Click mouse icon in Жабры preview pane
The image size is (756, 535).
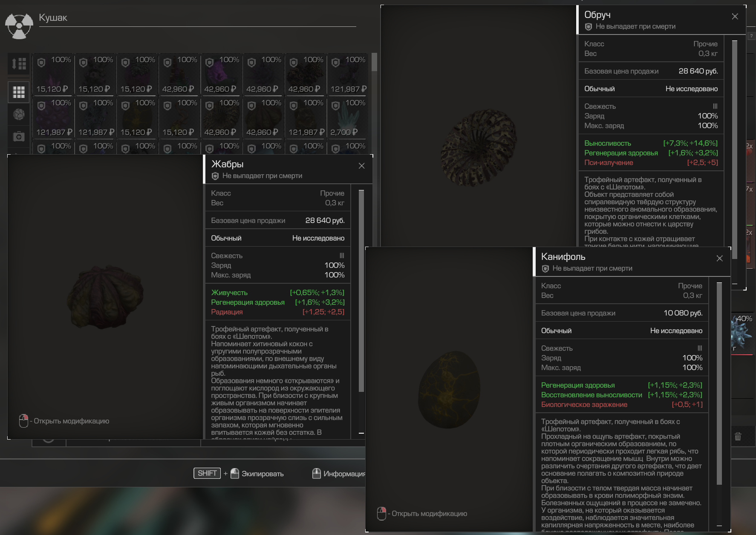pos(23,421)
